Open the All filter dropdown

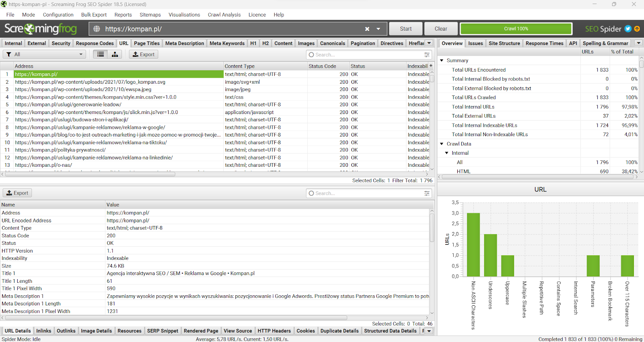pyautogui.click(x=44, y=54)
